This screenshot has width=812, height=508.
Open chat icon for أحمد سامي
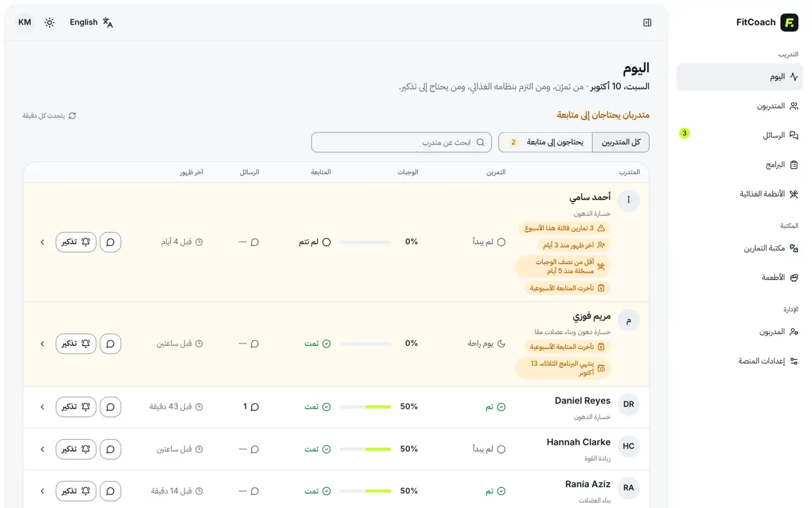[110, 242]
